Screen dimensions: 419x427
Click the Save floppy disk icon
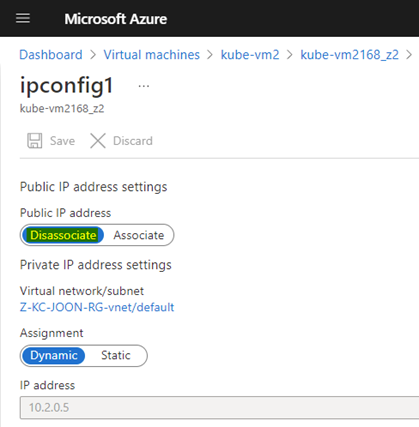[x=35, y=141]
